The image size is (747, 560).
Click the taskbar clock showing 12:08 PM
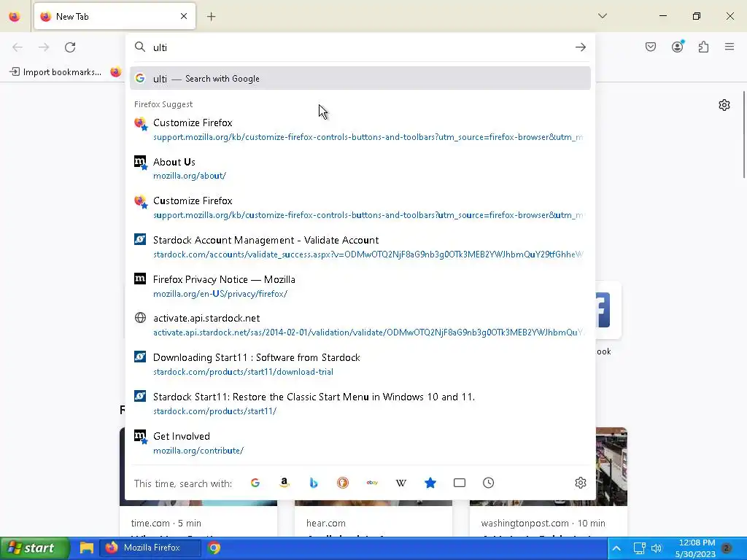click(696, 548)
